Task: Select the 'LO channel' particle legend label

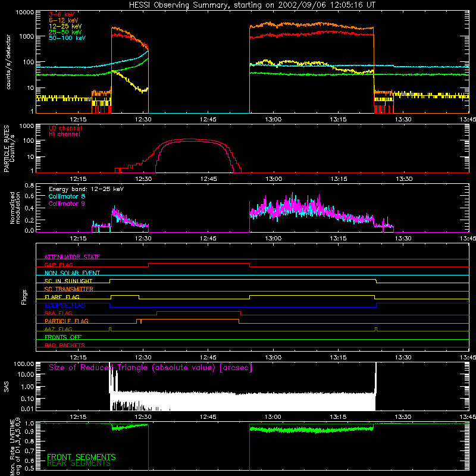Action: pos(65,128)
